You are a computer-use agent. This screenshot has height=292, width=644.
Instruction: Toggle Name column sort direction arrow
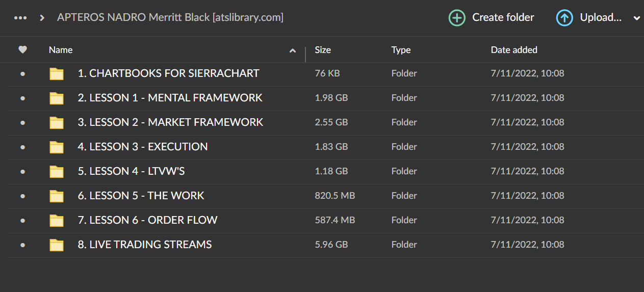(x=293, y=50)
